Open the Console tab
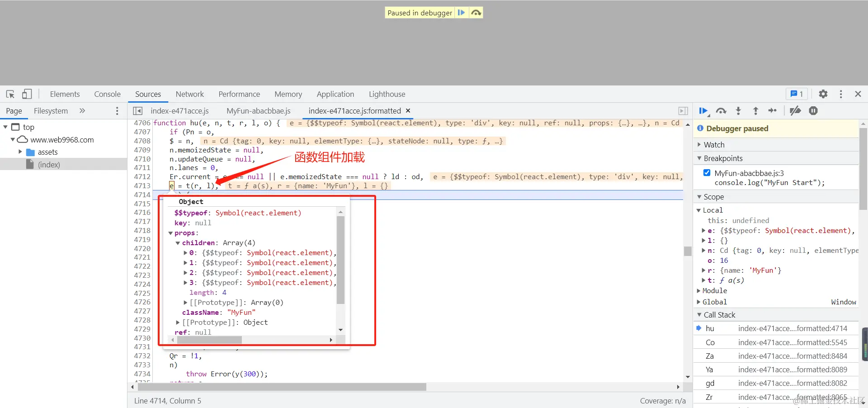The width and height of the screenshot is (868, 408). [x=107, y=94]
